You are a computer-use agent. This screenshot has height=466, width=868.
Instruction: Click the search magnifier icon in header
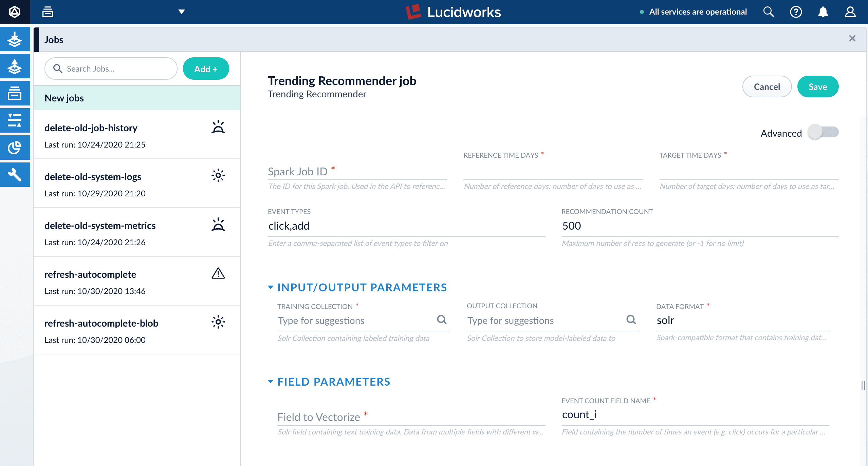point(768,12)
